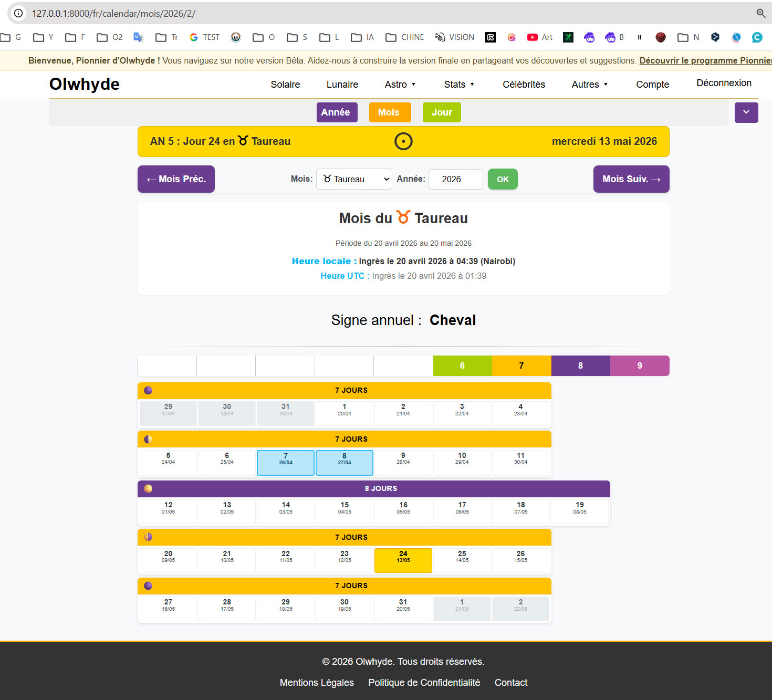Expand the Astro menu dropdown
Image resolution: width=772 pixels, height=700 pixels.
click(x=400, y=85)
